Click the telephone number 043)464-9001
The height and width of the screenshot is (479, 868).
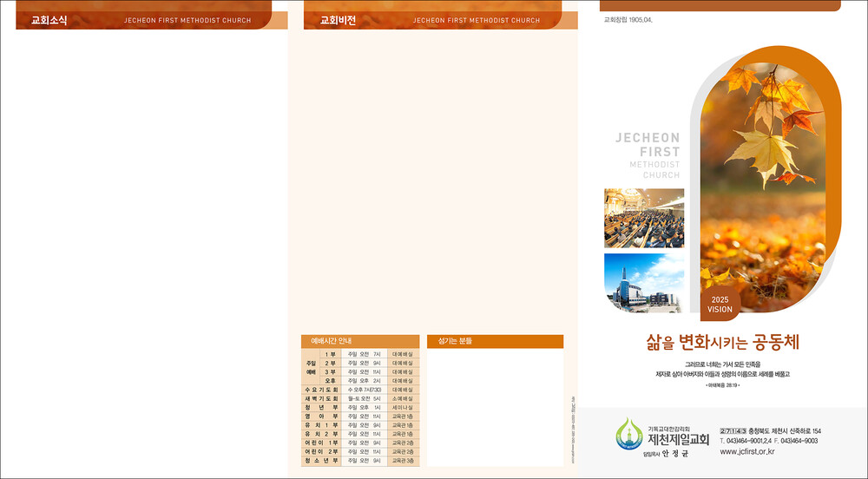(746, 441)
